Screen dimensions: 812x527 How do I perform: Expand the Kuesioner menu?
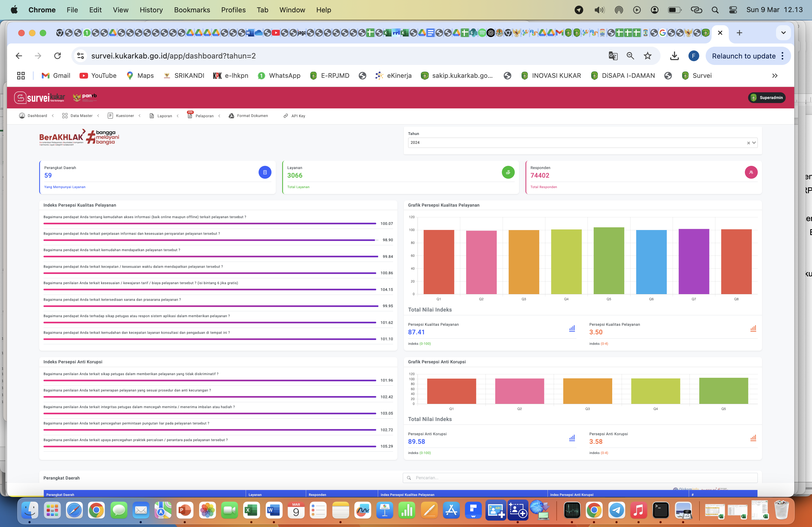tap(125, 116)
